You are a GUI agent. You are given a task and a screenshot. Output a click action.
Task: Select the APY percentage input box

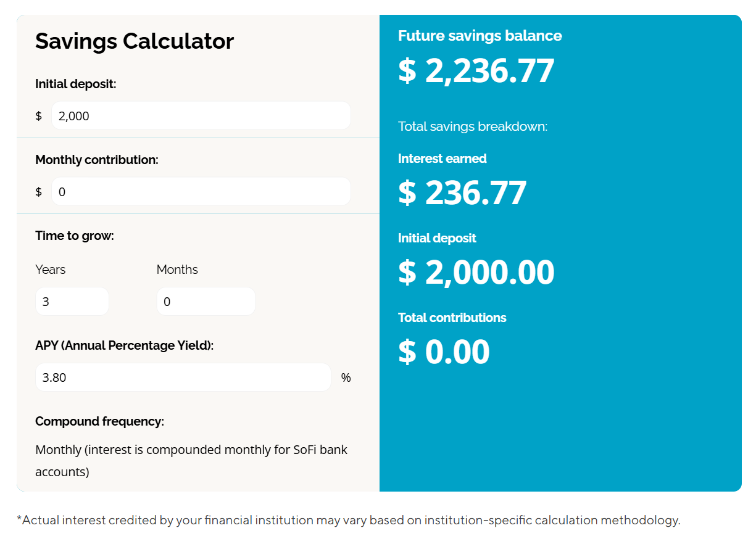click(x=183, y=377)
